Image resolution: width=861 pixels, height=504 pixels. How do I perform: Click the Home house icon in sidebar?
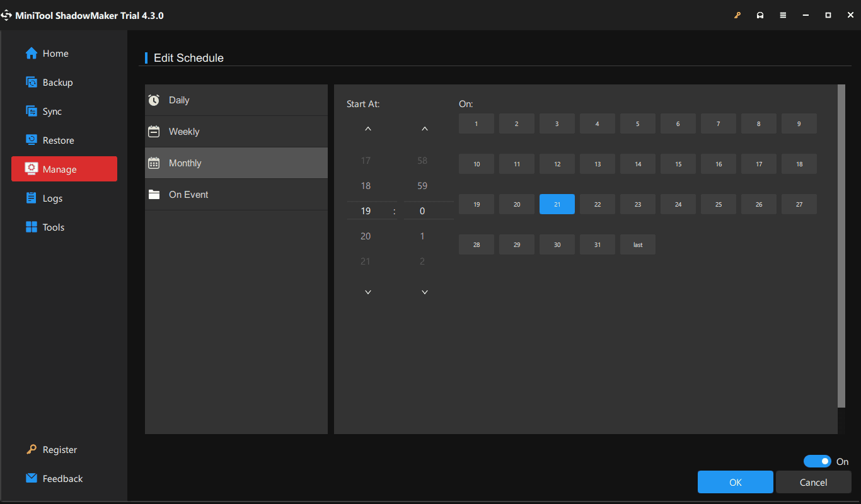pyautogui.click(x=32, y=54)
